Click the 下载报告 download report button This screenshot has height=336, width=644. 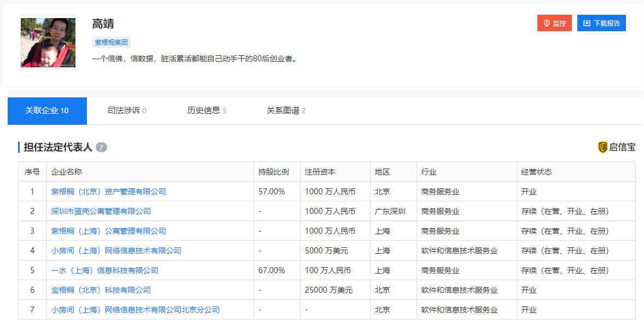(x=601, y=23)
